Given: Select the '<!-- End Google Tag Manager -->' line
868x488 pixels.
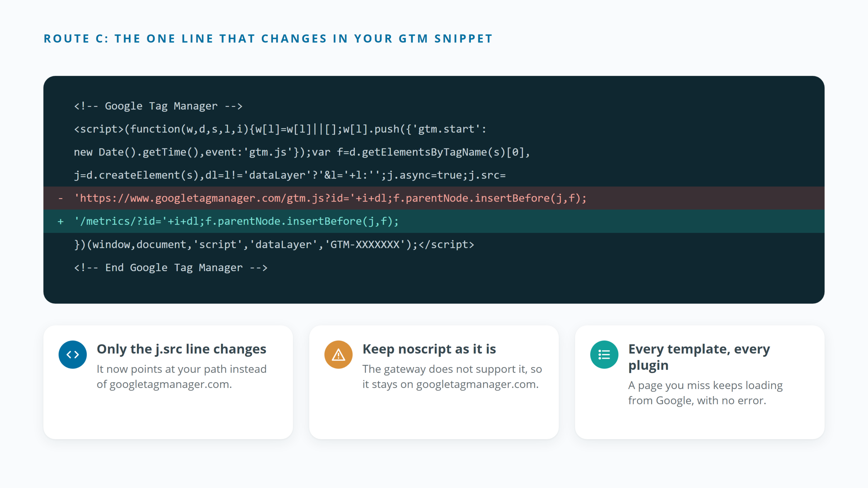Looking at the screenshot, I should (171, 267).
